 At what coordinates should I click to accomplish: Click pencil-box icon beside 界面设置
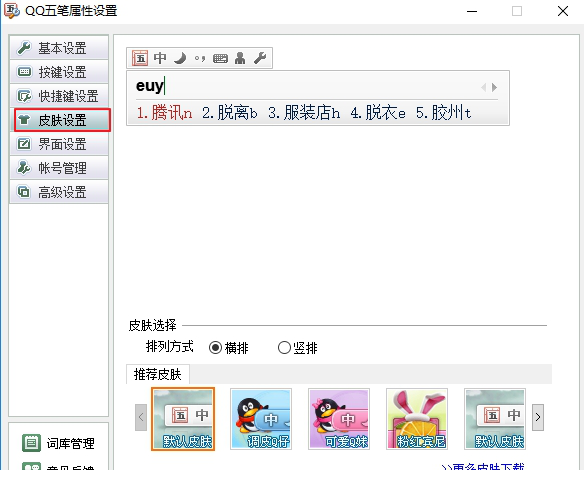pos(24,144)
